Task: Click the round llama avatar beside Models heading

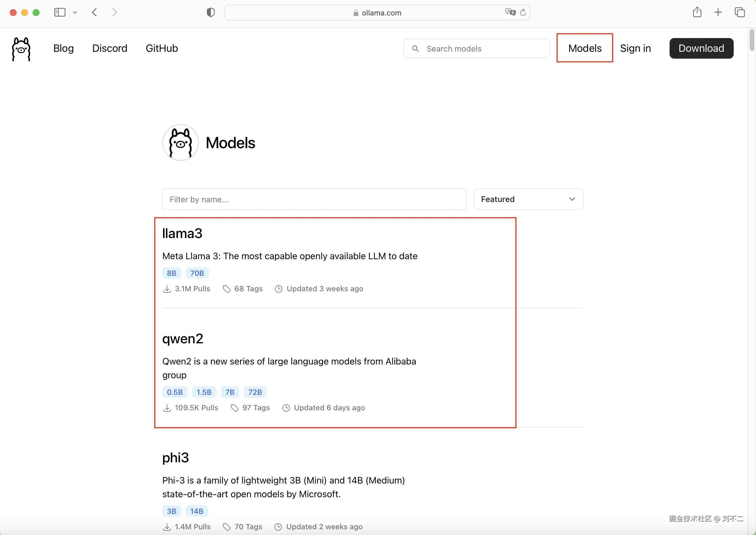Action: 181,143
